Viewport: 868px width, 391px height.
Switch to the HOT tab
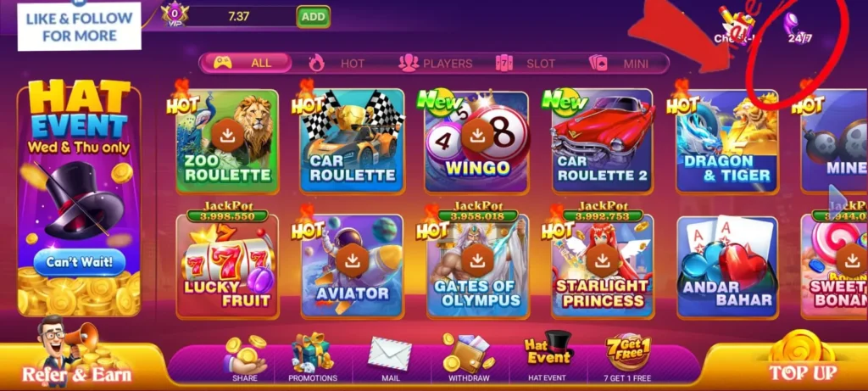coord(337,64)
